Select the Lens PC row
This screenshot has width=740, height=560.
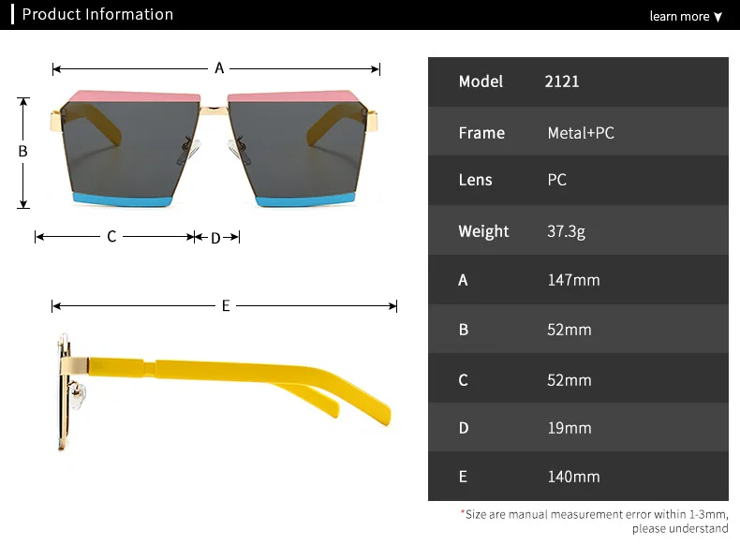pyautogui.click(x=578, y=180)
